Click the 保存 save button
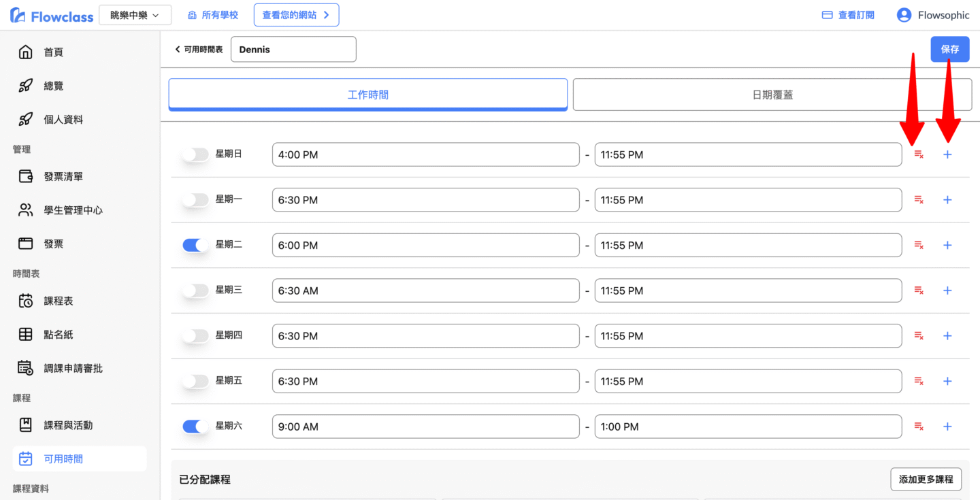 pyautogui.click(x=949, y=49)
